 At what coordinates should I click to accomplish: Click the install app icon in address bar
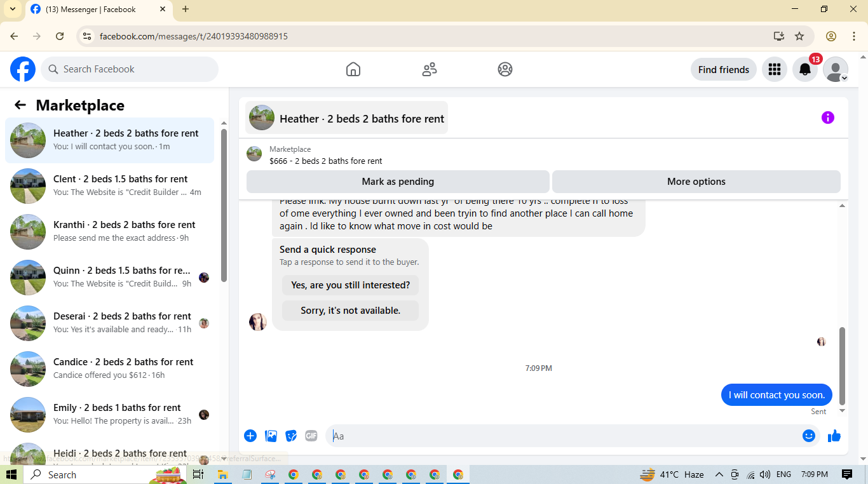click(779, 36)
